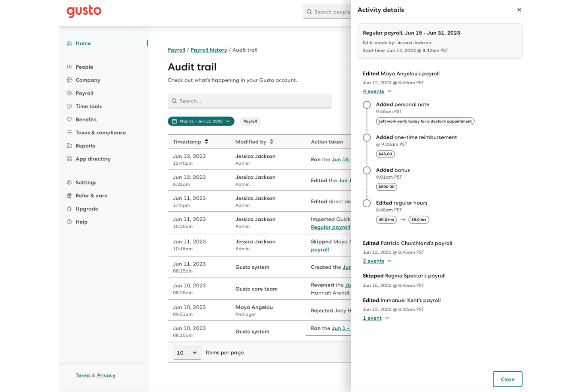The image size is (588, 392).
Task: Click the People icon in sidebar
Action: tap(69, 67)
